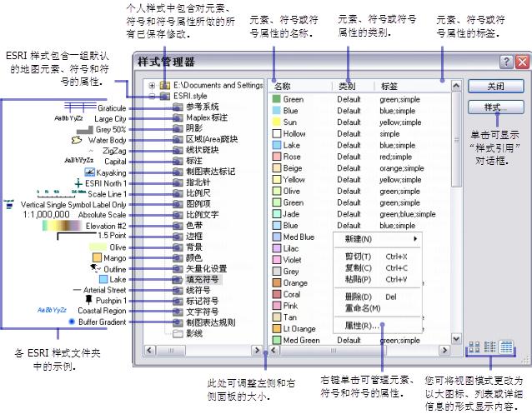532x419 pixels.
Task: Switch to large icons view mode
Action: [x=474, y=347]
